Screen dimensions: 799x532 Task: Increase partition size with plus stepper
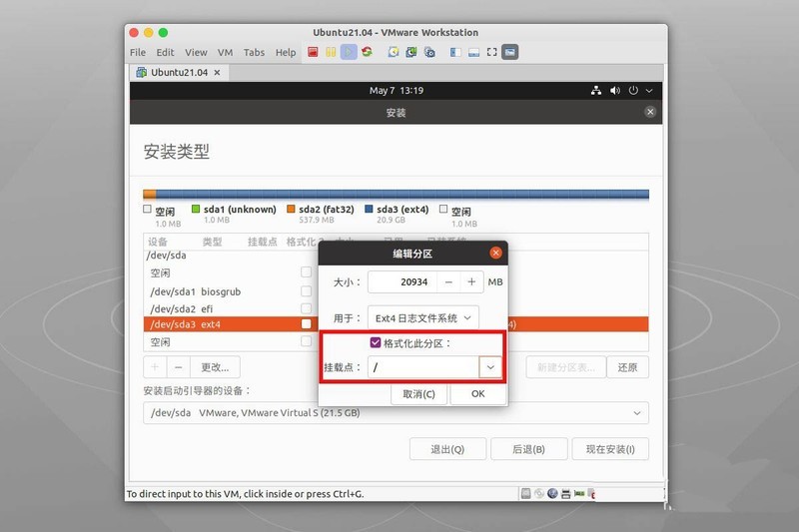[x=471, y=282]
